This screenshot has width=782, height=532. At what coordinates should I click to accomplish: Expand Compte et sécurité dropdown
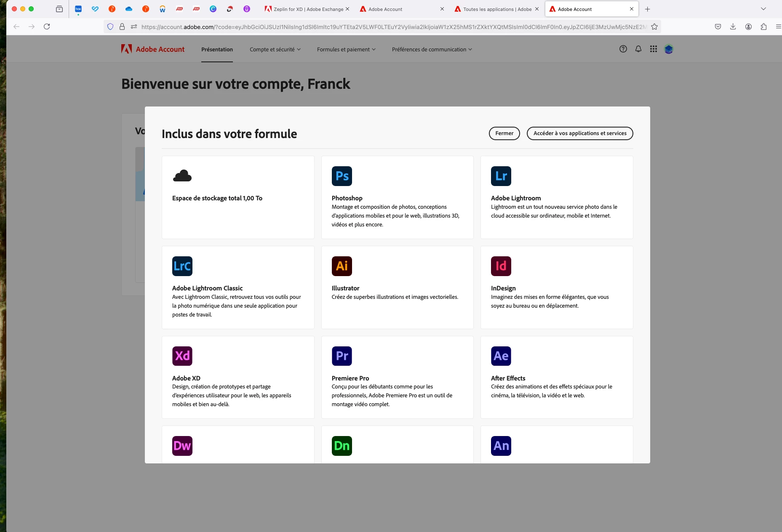click(275, 49)
